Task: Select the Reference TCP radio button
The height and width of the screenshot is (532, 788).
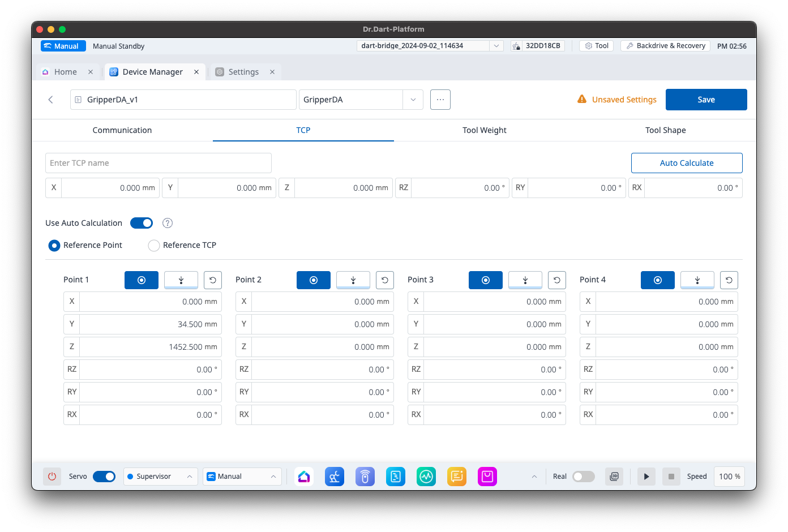Action: (154, 245)
